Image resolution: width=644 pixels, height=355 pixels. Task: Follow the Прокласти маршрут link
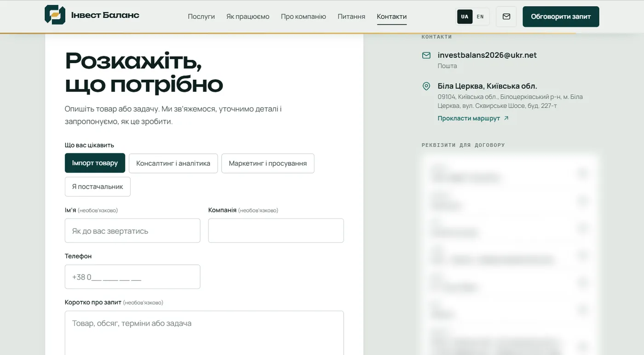click(x=473, y=118)
